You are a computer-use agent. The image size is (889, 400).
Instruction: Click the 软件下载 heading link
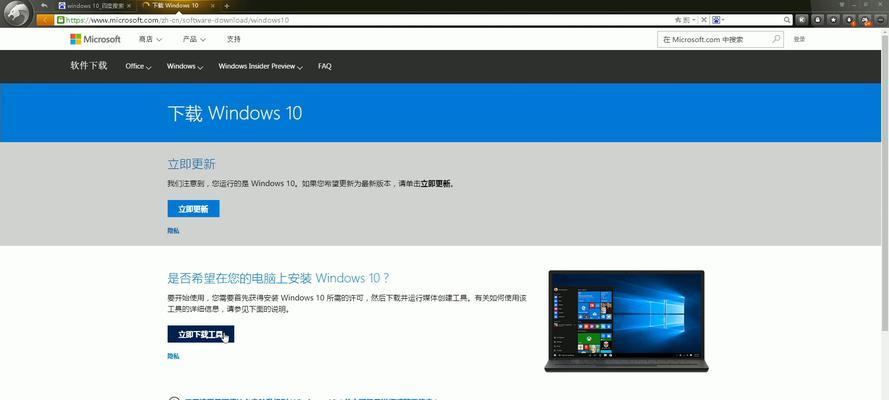[88, 66]
